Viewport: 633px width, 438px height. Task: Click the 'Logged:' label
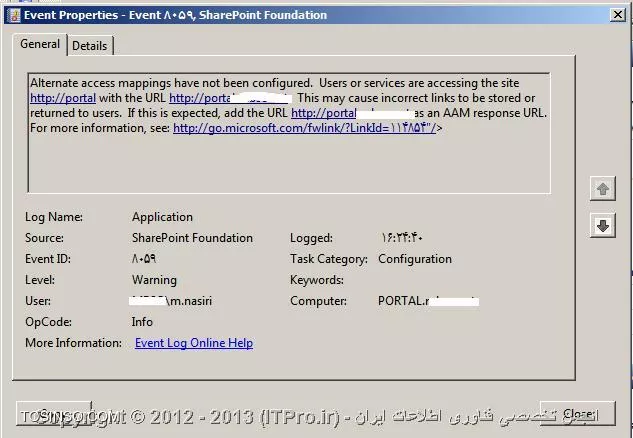click(x=311, y=238)
